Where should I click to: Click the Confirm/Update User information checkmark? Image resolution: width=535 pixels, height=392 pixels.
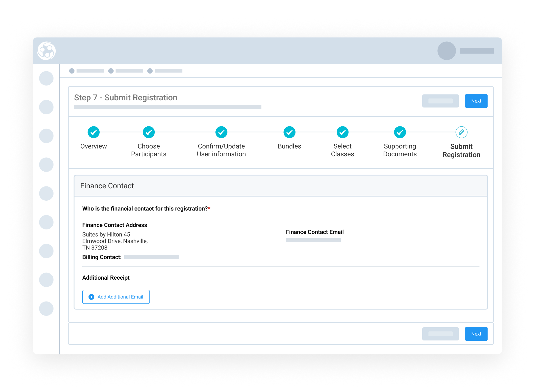click(x=221, y=132)
